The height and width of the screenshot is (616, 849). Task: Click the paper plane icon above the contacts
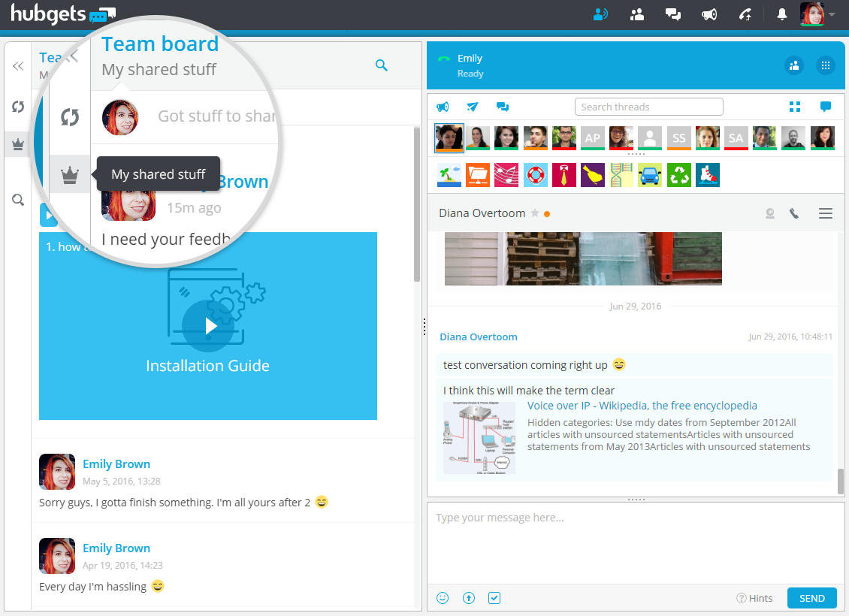click(x=473, y=107)
